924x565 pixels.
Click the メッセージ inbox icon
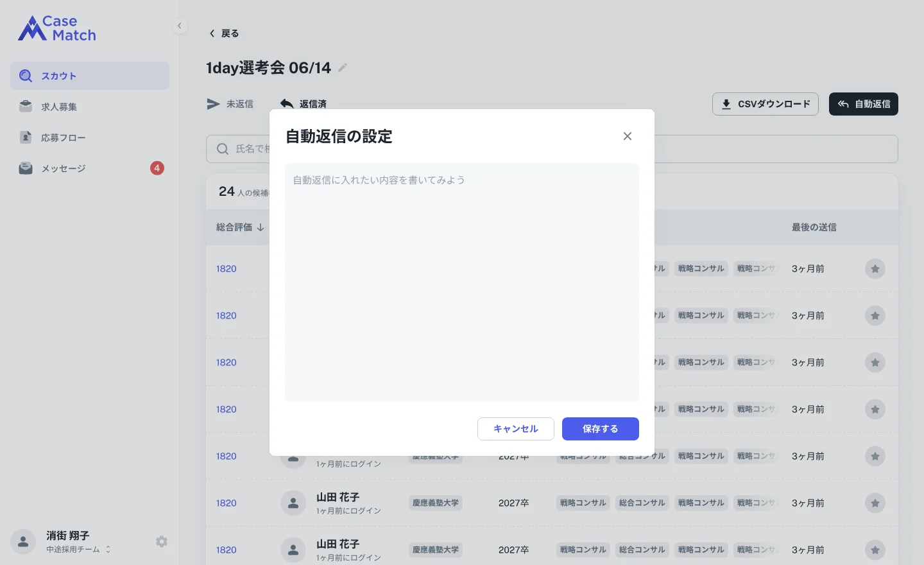click(x=26, y=168)
